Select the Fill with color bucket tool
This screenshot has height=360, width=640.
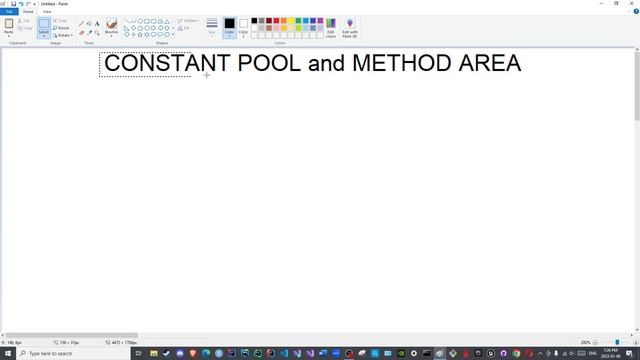pos(89,24)
